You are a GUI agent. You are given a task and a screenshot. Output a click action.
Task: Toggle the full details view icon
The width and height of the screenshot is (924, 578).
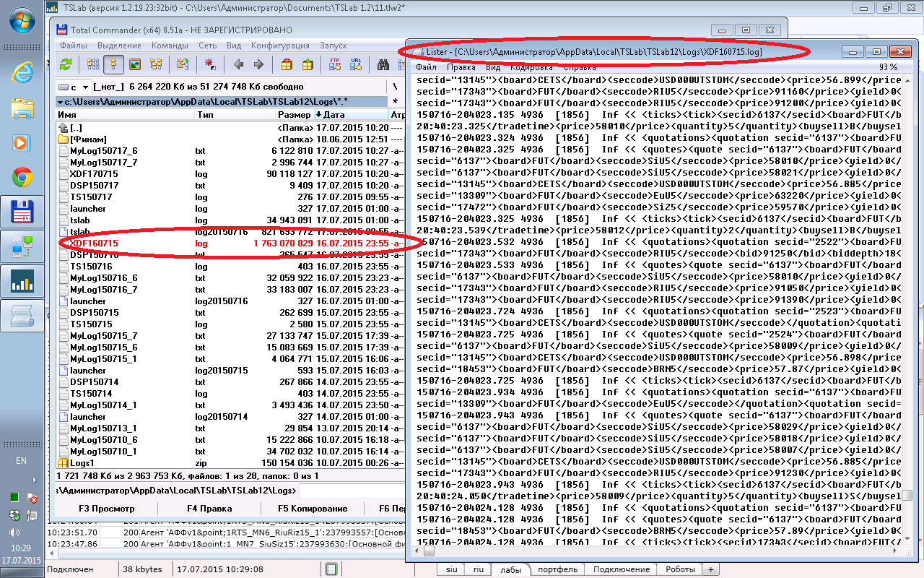click(113, 65)
